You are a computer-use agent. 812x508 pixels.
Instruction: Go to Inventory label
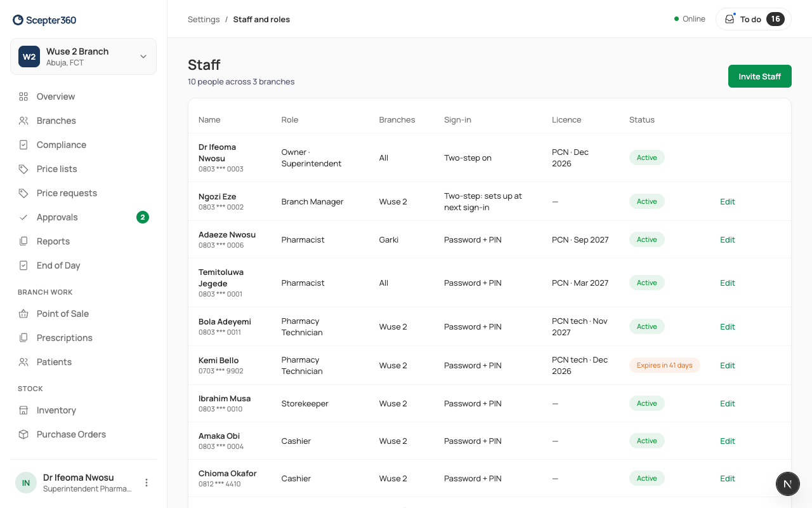pyautogui.click(x=56, y=410)
